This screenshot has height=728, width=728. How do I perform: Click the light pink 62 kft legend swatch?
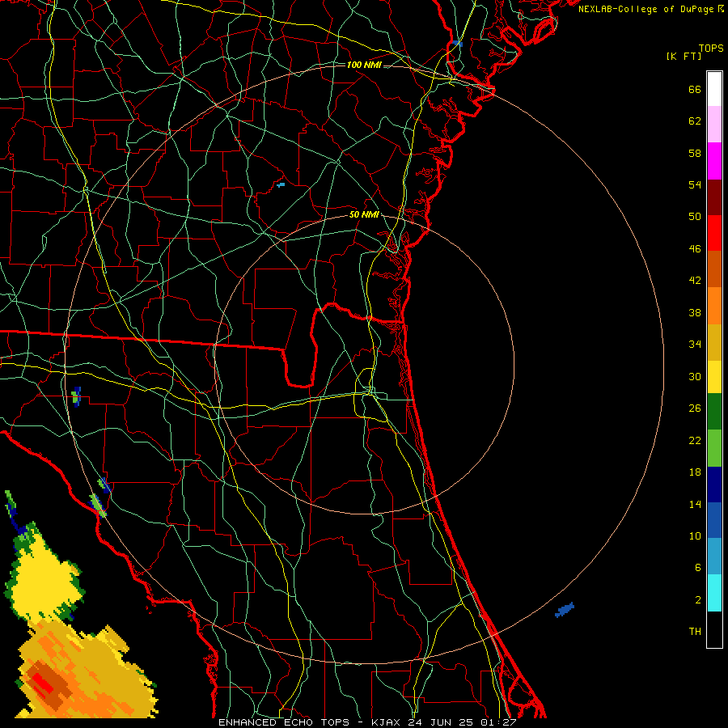(714, 124)
